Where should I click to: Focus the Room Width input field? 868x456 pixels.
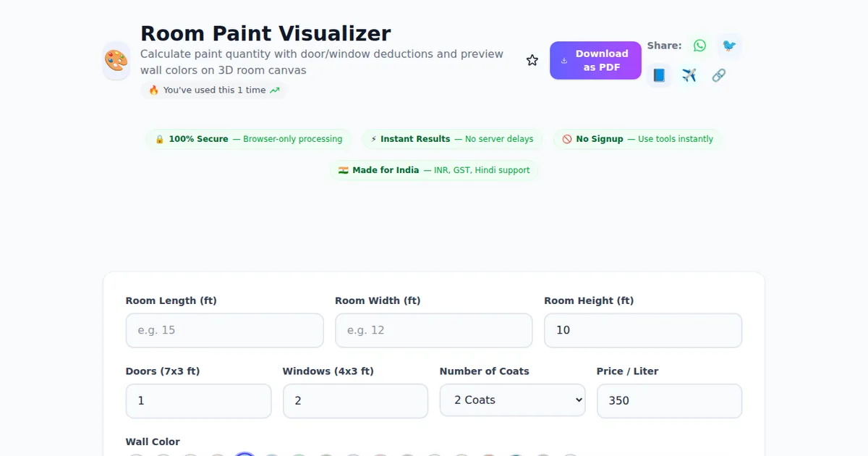point(433,330)
